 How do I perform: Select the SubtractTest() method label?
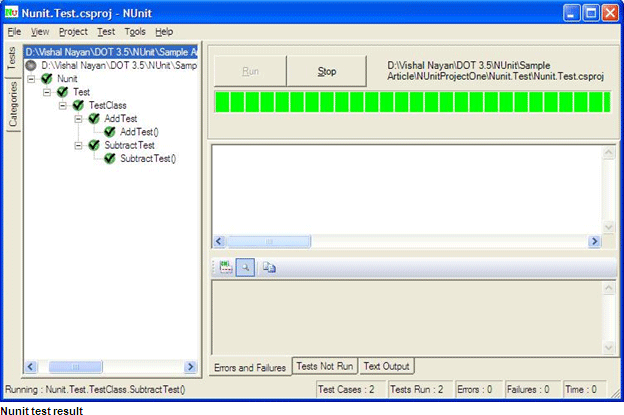[148, 158]
